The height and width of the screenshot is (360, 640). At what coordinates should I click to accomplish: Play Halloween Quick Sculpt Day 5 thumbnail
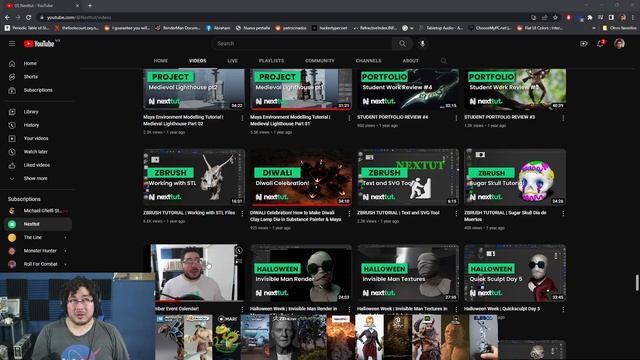point(515,273)
